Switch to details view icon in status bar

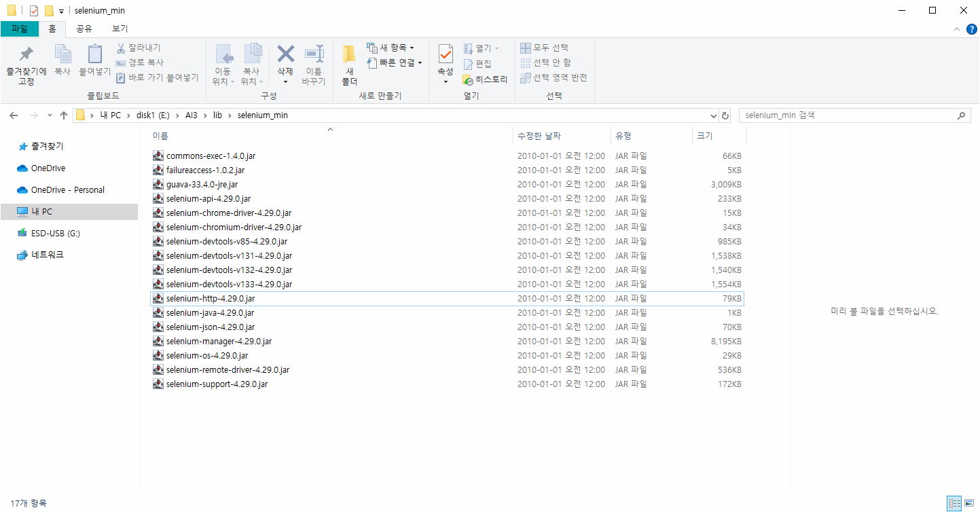954,503
